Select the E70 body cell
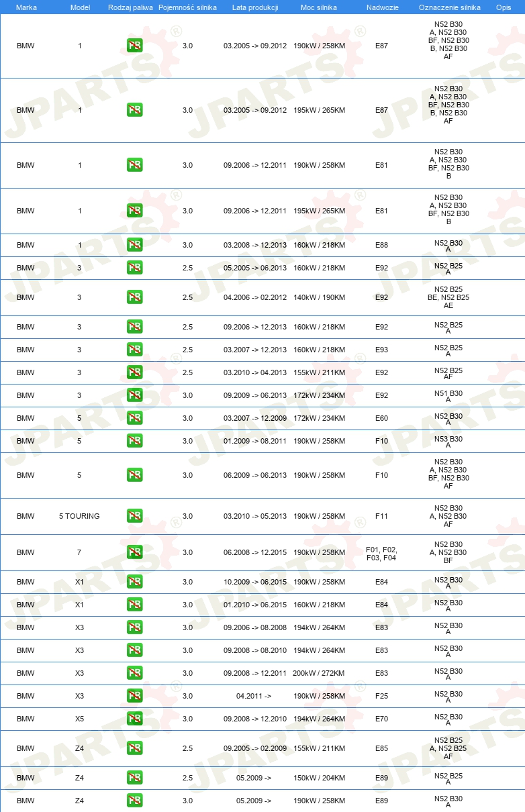Viewport: 525px width, 812px height. [381, 719]
